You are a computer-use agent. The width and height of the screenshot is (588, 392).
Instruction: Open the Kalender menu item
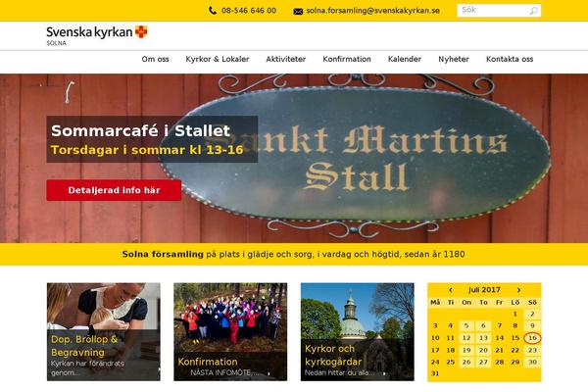click(405, 59)
